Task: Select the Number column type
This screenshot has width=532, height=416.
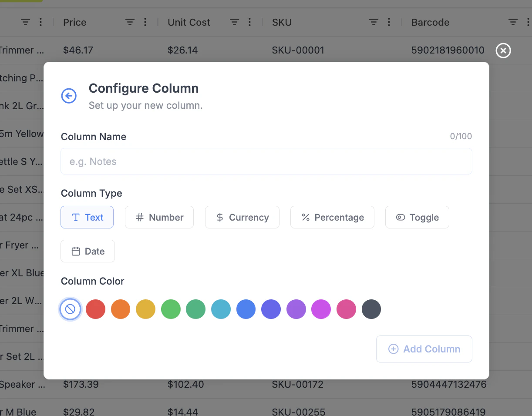Action: (x=159, y=217)
